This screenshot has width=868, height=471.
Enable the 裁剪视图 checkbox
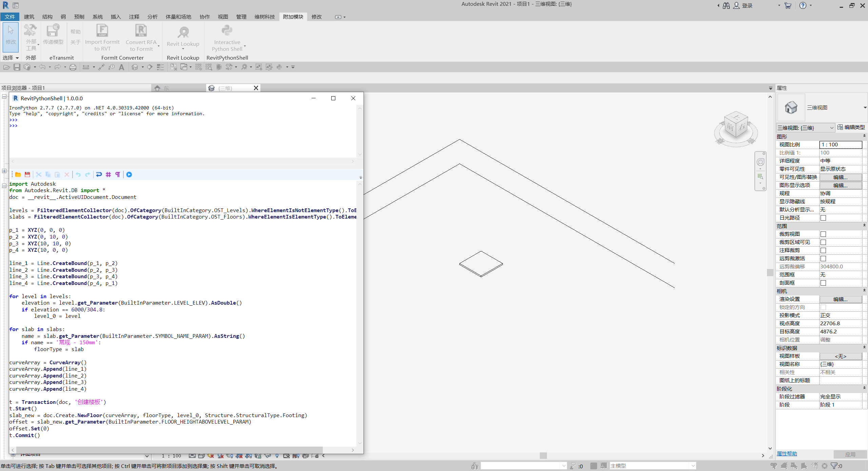[x=823, y=234]
